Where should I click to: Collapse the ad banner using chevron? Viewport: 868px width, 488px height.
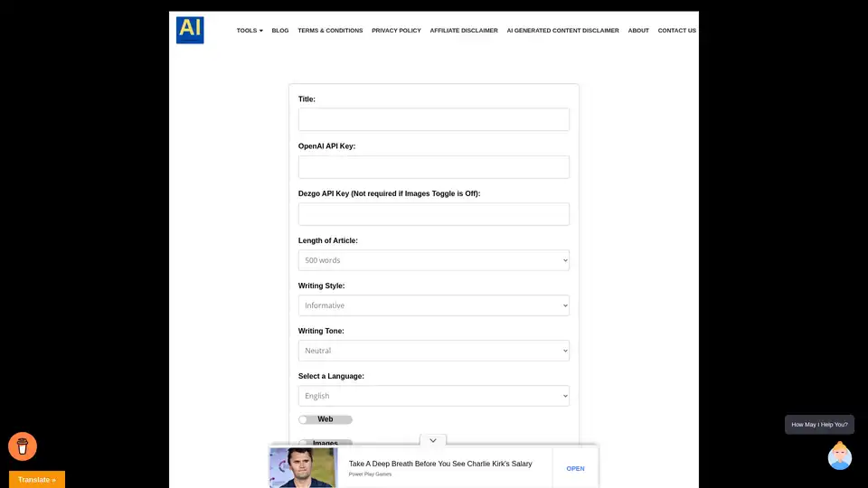(433, 440)
